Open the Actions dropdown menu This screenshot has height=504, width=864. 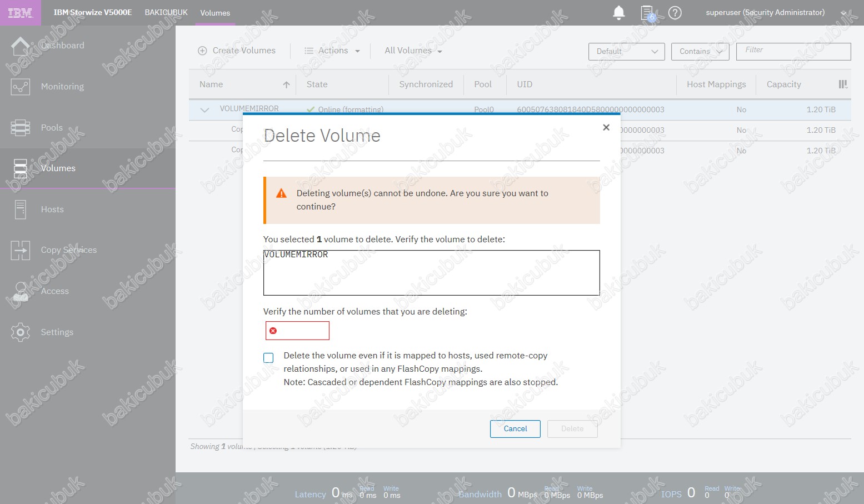(332, 51)
